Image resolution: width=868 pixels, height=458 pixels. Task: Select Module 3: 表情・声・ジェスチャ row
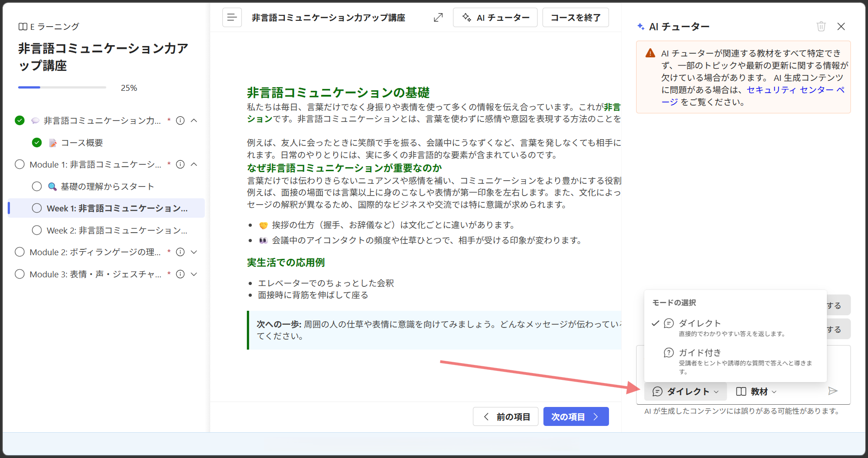click(x=95, y=274)
